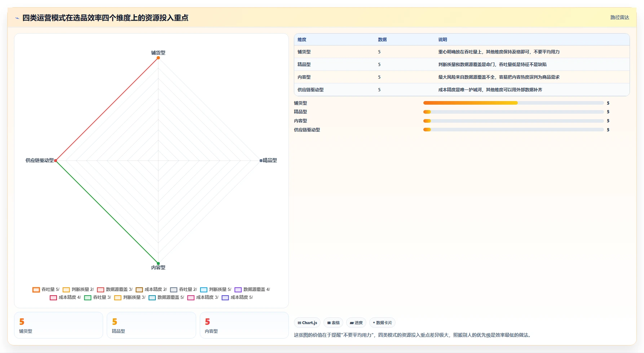Click the 精品型 axis label on the radar
Screen dimensions: 644x353
(x=270, y=160)
